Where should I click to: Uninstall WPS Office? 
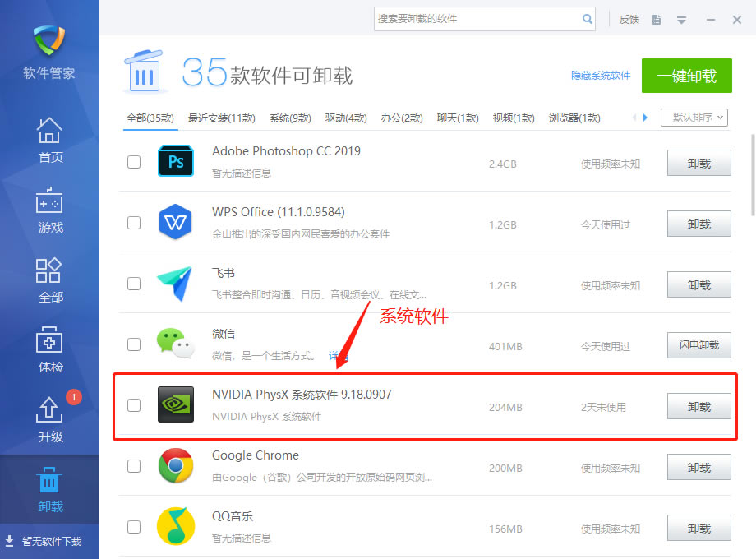pos(698,224)
